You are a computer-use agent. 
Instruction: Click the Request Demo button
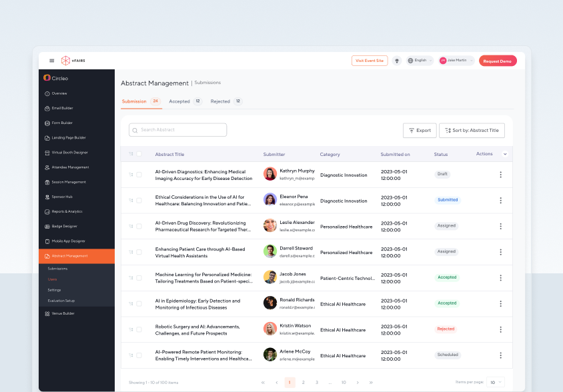point(497,61)
